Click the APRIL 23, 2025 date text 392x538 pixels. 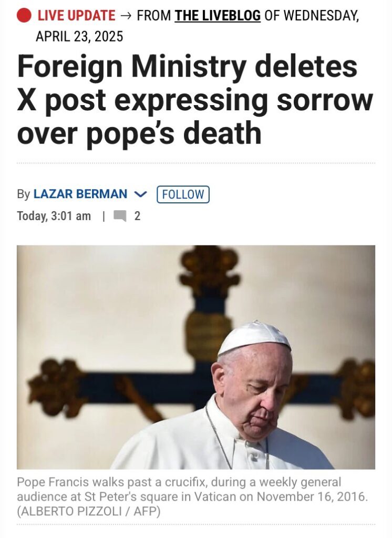click(79, 36)
